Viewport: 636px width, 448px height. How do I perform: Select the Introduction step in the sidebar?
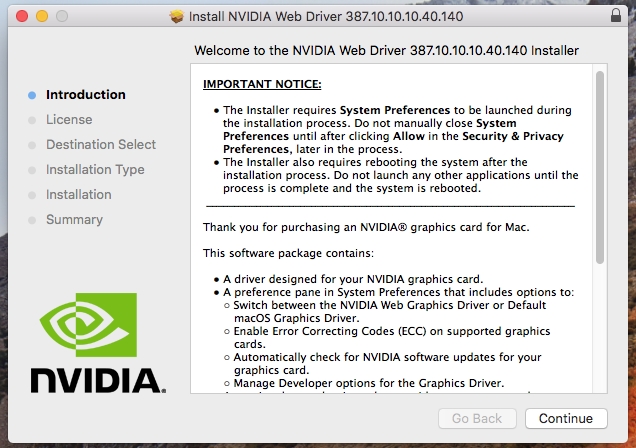coord(86,94)
